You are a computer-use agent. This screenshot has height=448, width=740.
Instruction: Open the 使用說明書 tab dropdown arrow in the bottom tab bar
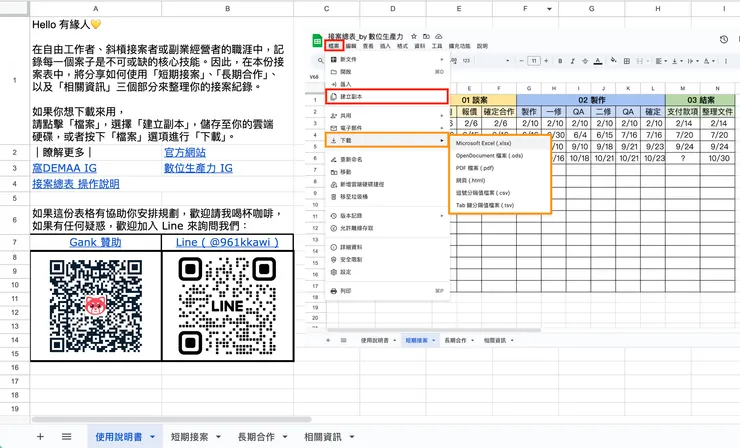pos(152,437)
